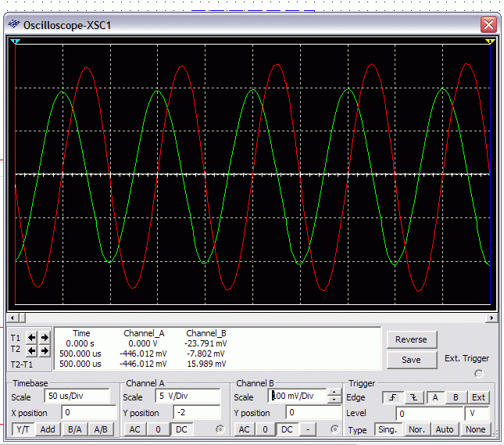The width and height of the screenshot is (504, 445).
Task: Click the yellow T2 cursor marker
Action: coord(490,41)
